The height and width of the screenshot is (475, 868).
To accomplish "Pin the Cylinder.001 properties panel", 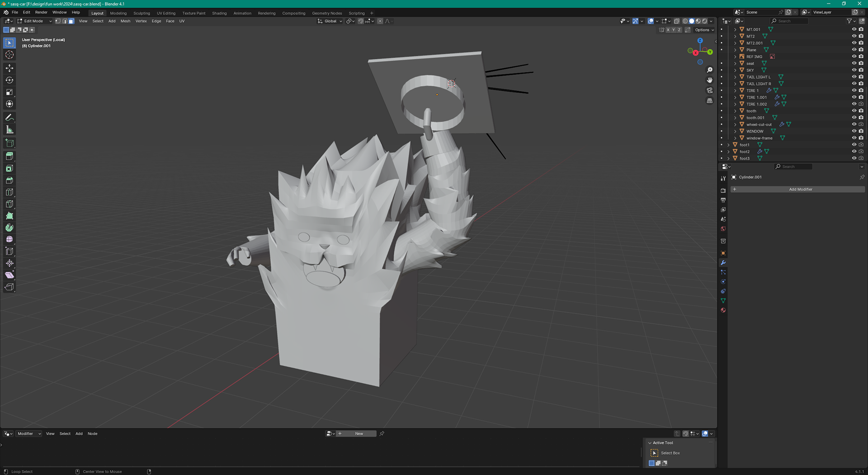I will point(862,177).
